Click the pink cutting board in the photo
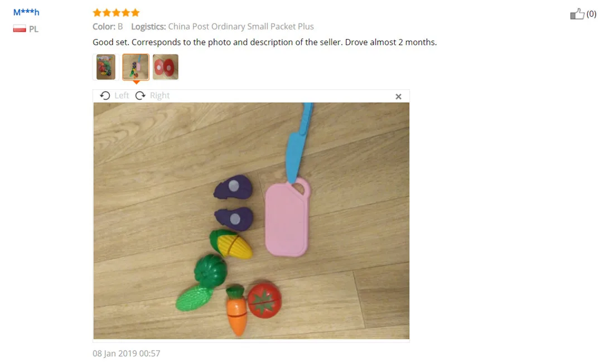Viewport: 609px width, 364px height. pyautogui.click(x=287, y=217)
